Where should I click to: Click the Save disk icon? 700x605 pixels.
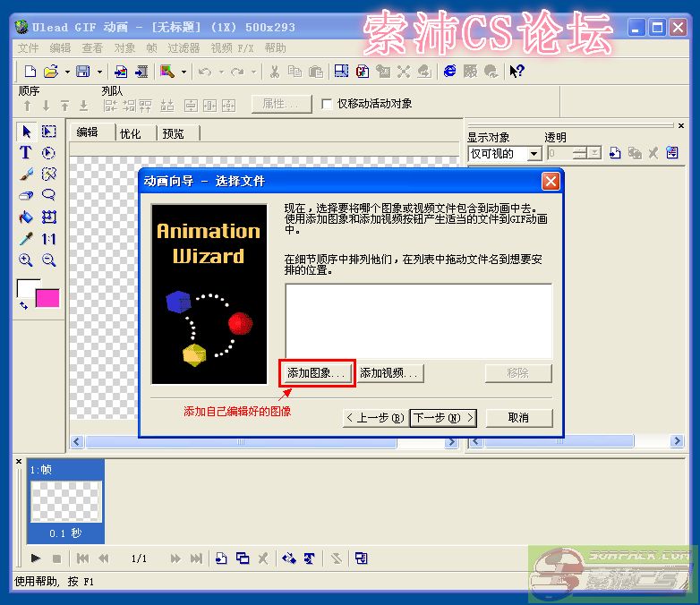(83, 72)
